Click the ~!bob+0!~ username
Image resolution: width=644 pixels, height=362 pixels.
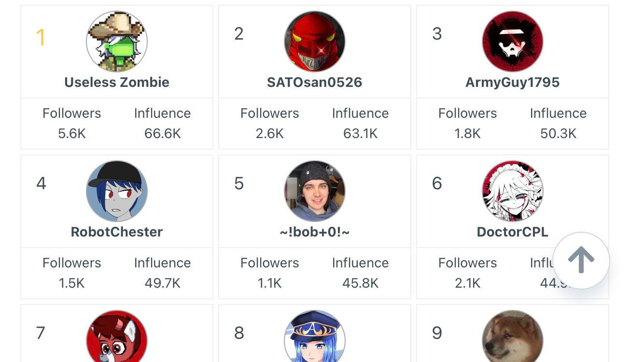coord(315,232)
